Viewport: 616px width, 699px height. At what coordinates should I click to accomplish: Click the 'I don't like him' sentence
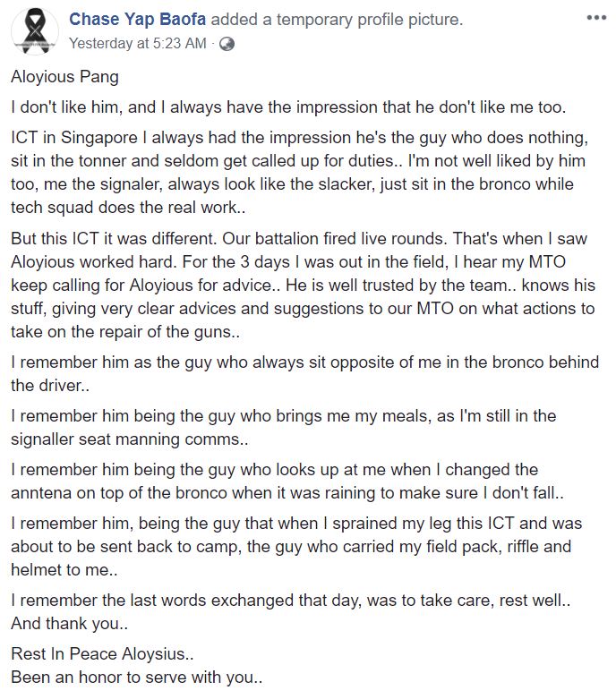point(288,107)
